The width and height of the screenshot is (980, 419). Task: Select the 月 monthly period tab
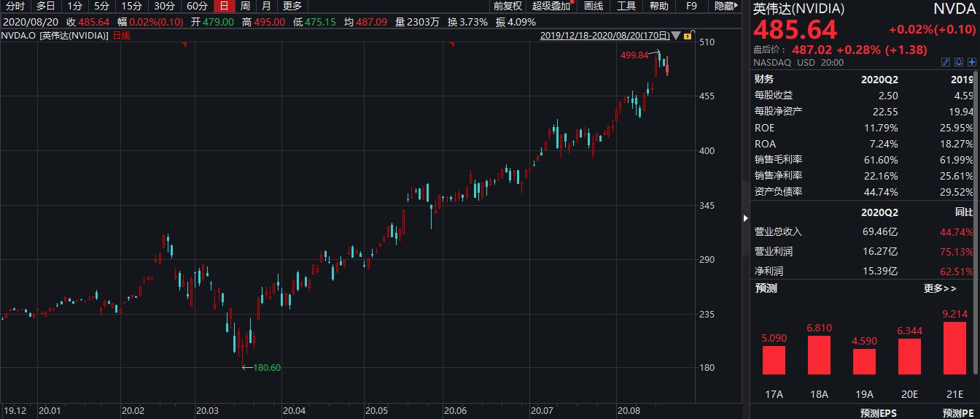(266, 6)
